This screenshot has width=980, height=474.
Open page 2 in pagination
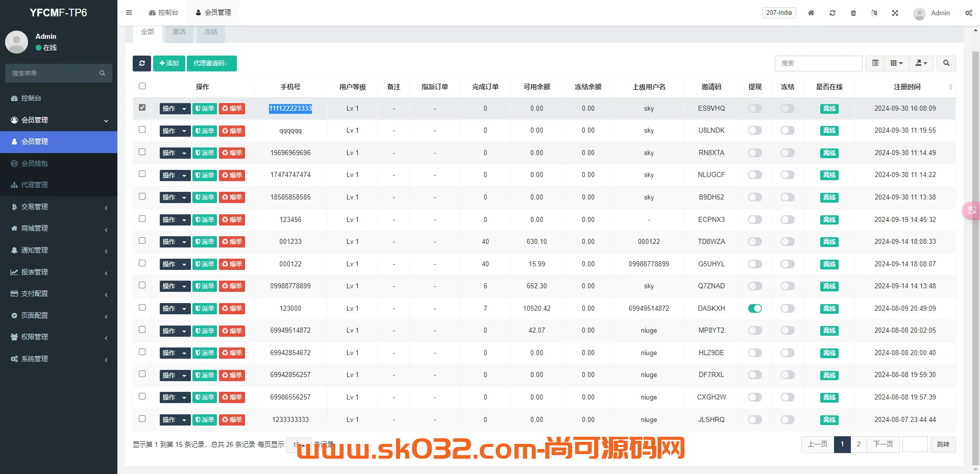pyautogui.click(x=858, y=444)
